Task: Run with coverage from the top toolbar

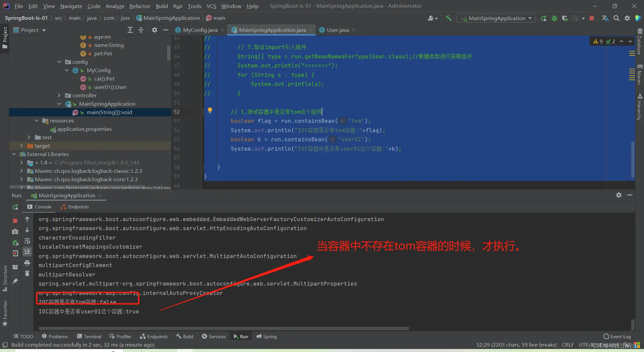Action: (x=565, y=18)
